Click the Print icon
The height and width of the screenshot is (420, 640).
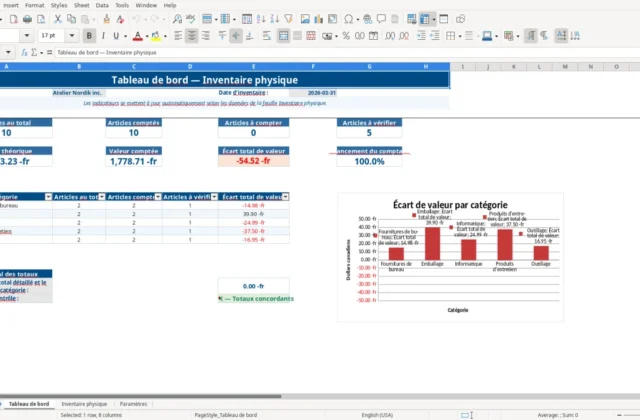tap(27, 19)
